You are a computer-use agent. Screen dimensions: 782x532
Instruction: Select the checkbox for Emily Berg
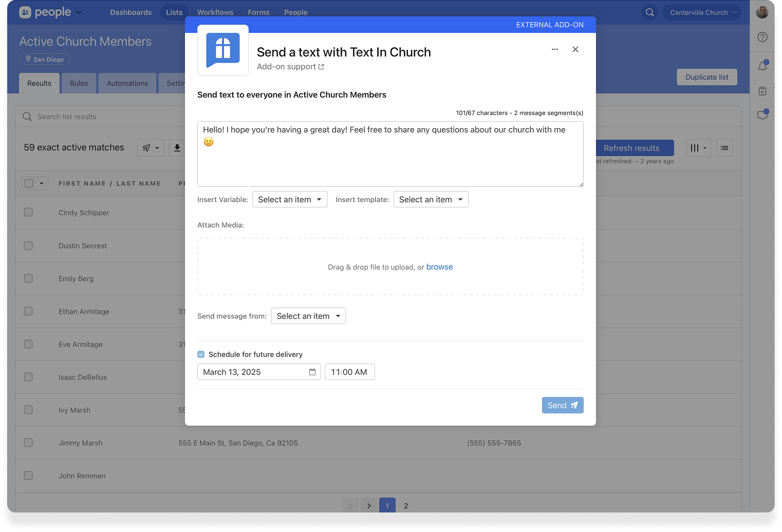coord(28,278)
